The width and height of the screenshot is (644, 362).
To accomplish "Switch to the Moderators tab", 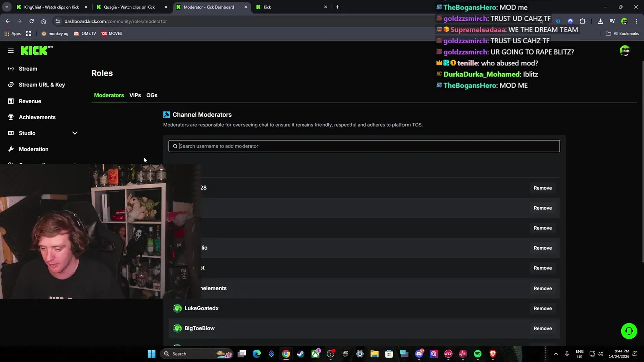I will [109, 95].
